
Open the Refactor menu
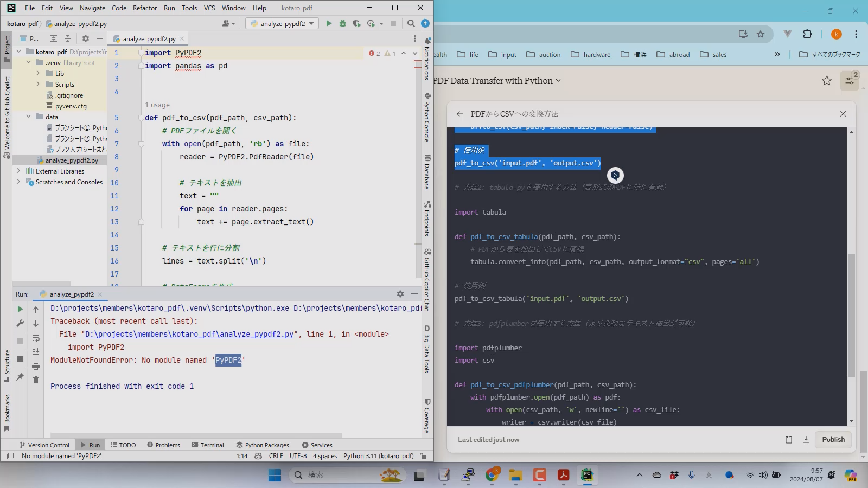click(x=144, y=8)
